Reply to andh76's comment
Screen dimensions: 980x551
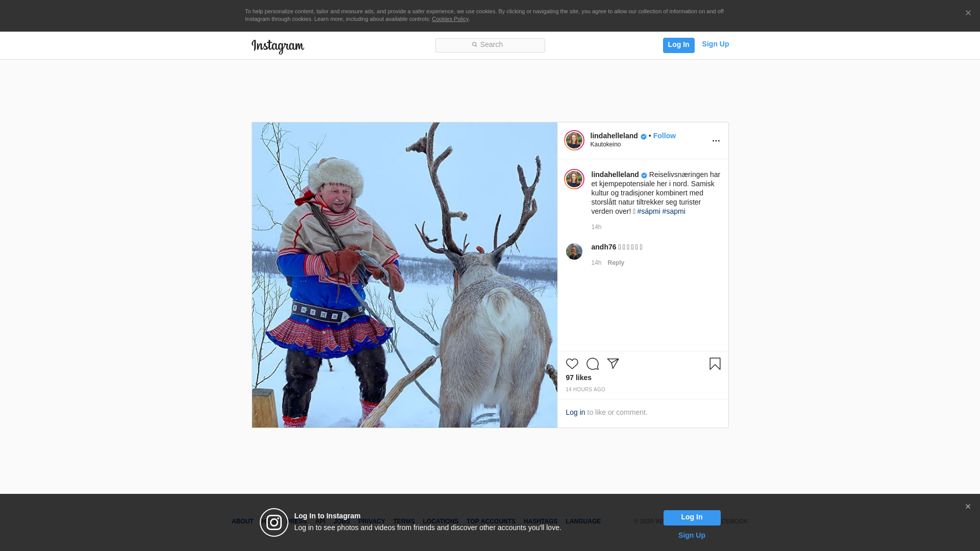click(x=616, y=263)
